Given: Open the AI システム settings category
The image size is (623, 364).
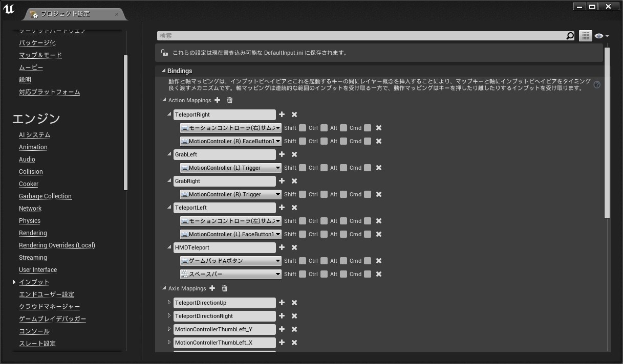Looking at the screenshot, I should click(x=35, y=135).
